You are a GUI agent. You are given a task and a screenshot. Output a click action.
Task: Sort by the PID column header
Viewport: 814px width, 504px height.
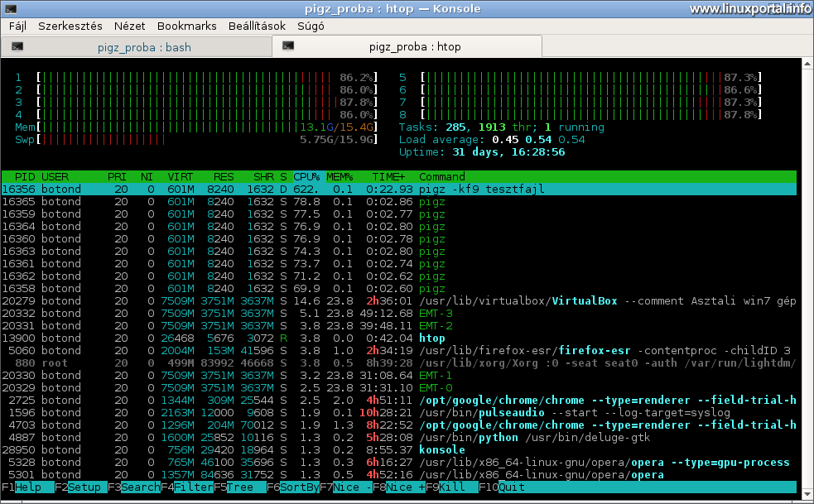coord(25,177)
